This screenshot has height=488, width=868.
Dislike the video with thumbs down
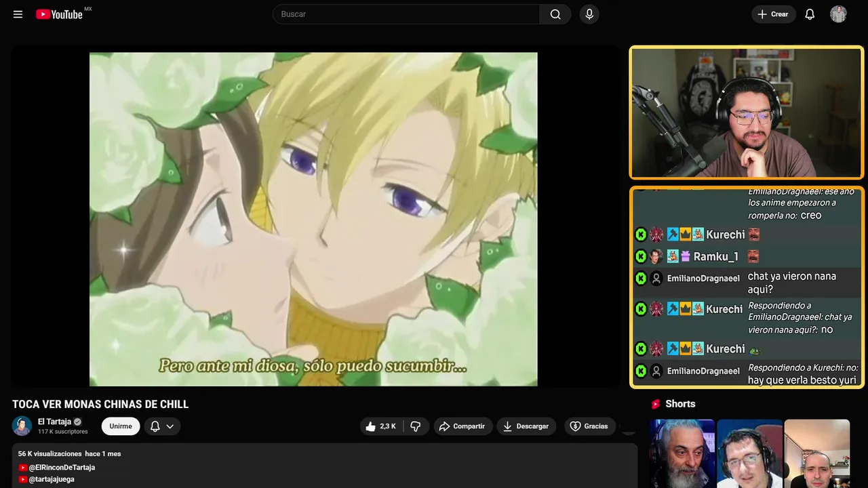pos(416,426)
